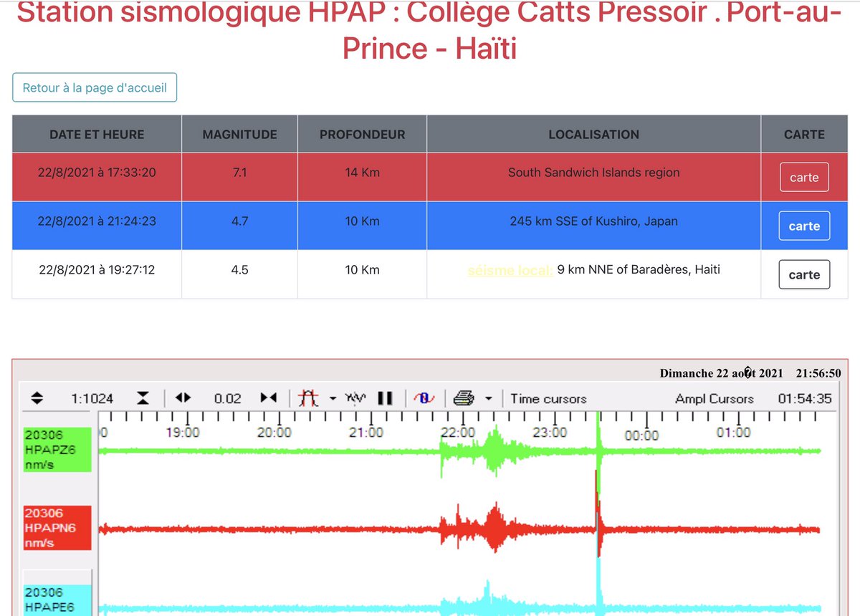The height and width of the screenshot is (616, 860).
Task: Select the cyan HPAPE6 channel label
Action: point(57,600)
